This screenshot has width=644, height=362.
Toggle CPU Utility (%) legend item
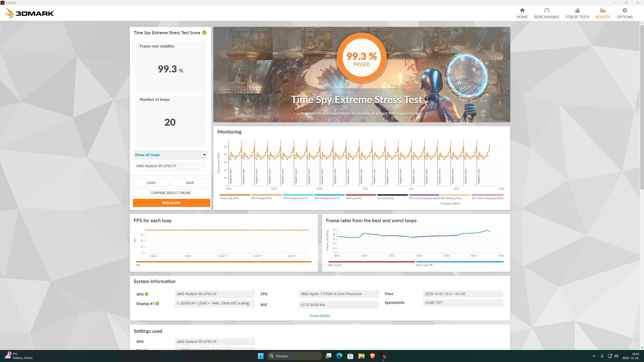[x=385, y=198]
